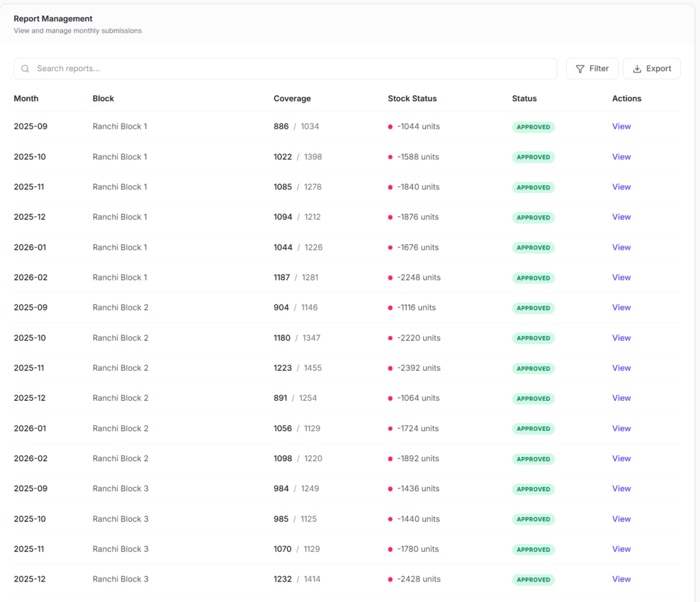
Task: View the 2025-10 Ranchi Block 2 report
Action: tap(621, 338)
